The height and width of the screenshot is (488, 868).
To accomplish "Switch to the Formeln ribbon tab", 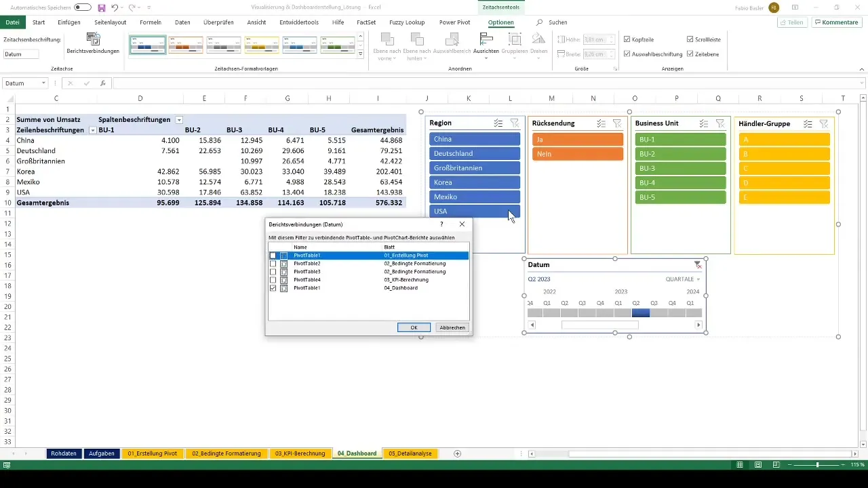I will pyautogui.click(x=151, y=22).
